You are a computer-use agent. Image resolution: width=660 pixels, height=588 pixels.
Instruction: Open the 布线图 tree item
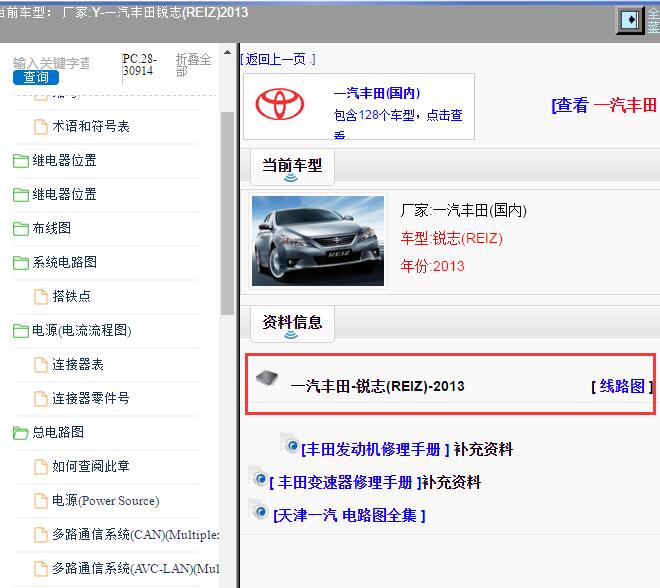(52, 229)
